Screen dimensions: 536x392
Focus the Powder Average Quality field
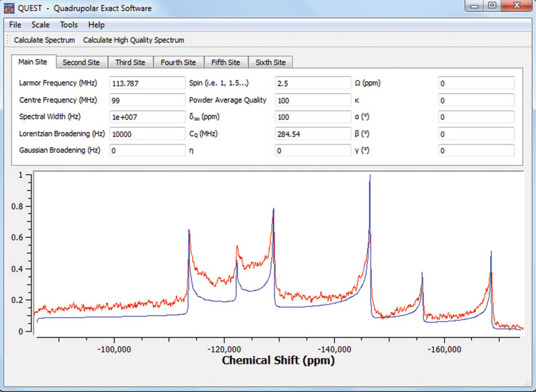(312, 100)
